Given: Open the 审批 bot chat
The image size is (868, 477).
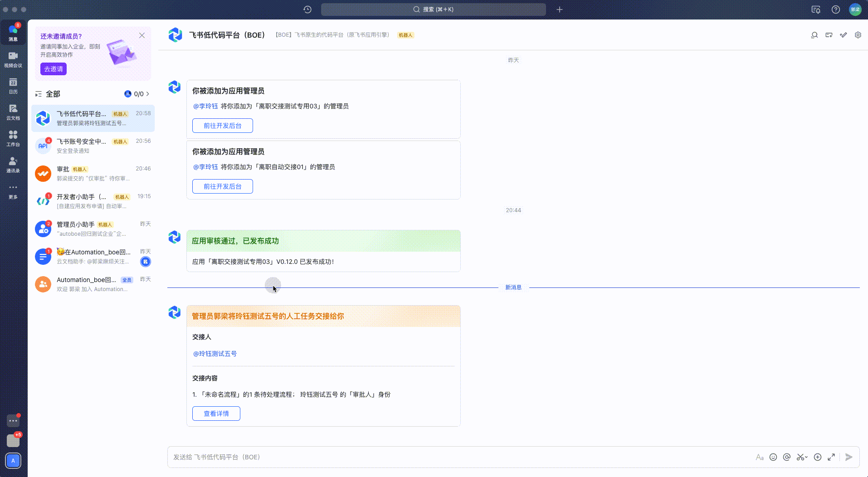Looking at the screenshot, I should [93, 174].
